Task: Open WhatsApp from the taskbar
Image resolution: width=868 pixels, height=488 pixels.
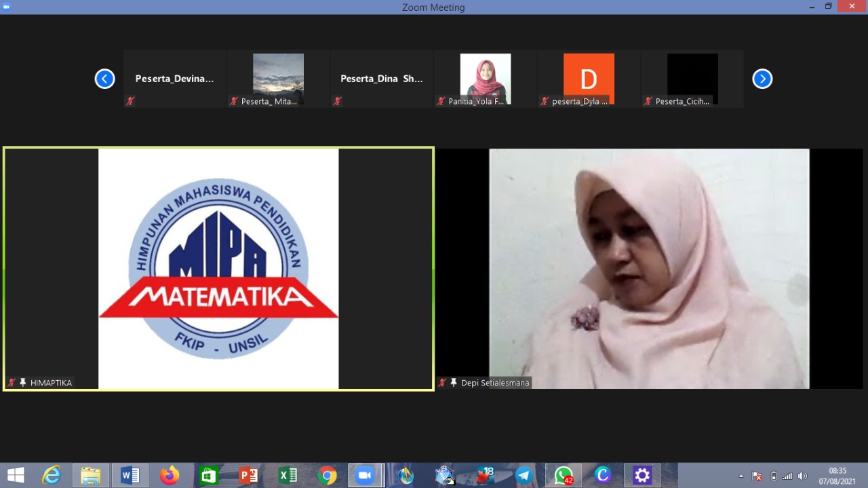Action: click(563, 475)
